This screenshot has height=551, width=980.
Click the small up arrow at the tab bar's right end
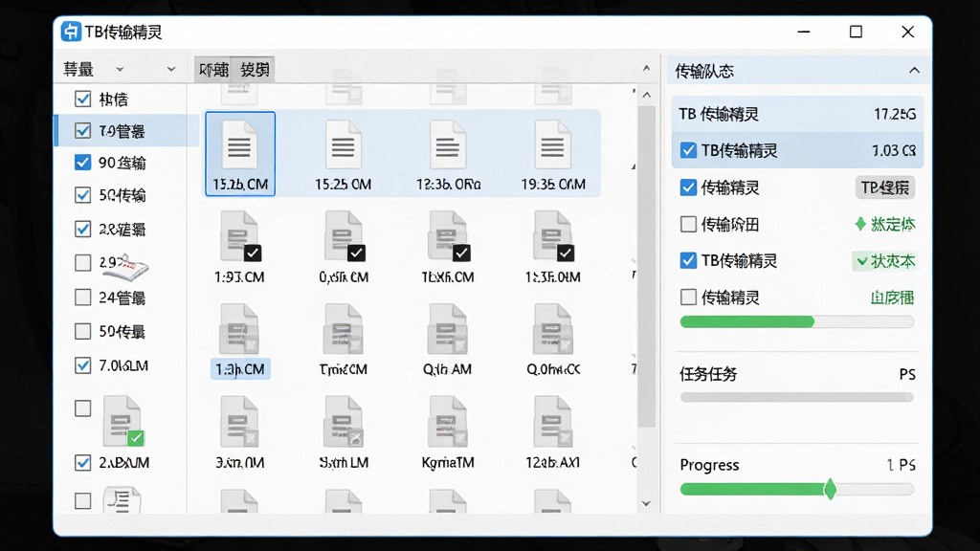[x=646, y=68]
